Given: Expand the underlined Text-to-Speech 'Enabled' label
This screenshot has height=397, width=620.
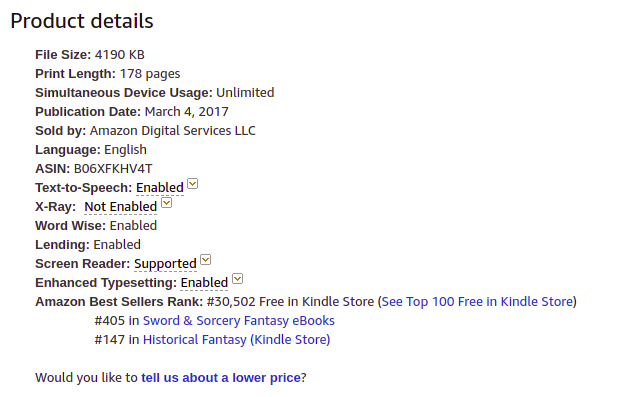Looking at the screenshot, I should tap(160, 187).
